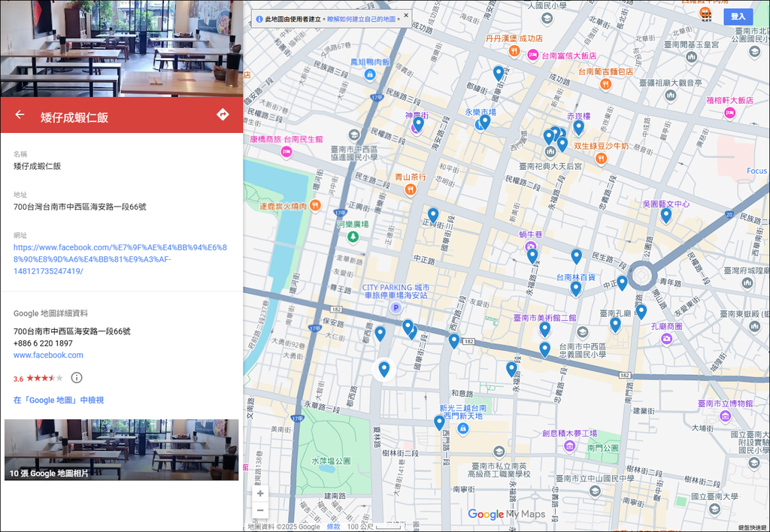This screenshot has width=770, height=532.
Task: Click the highlighted blue pin in the white circle
Action: (x=384, y=369)
